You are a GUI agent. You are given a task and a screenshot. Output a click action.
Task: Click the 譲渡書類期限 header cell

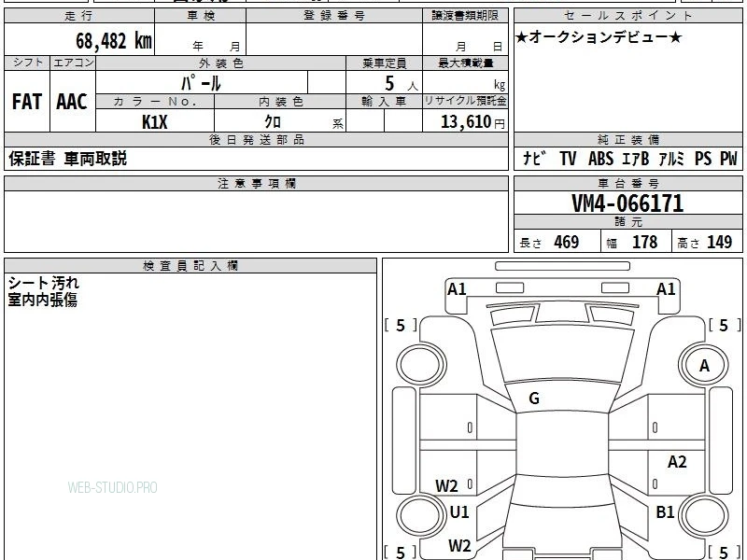[465, 16]
